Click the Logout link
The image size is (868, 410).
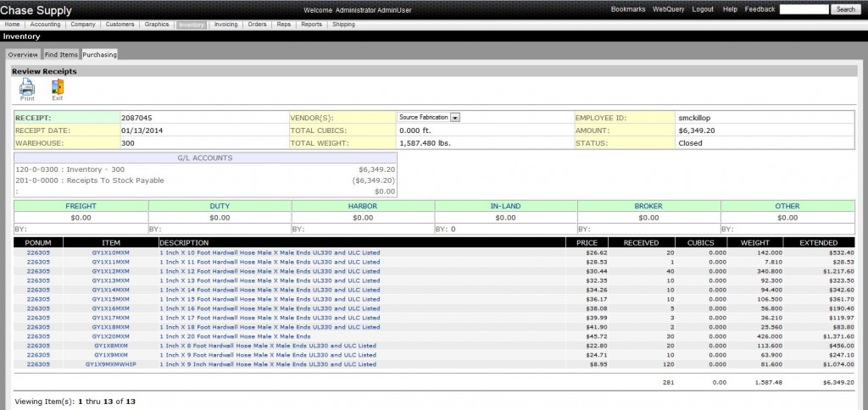coord(703,9)
